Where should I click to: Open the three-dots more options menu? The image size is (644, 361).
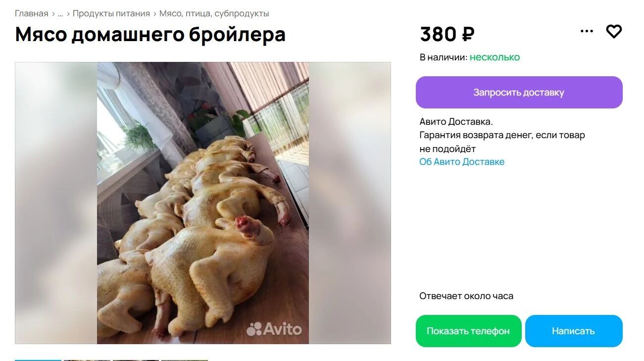point(587,31)
